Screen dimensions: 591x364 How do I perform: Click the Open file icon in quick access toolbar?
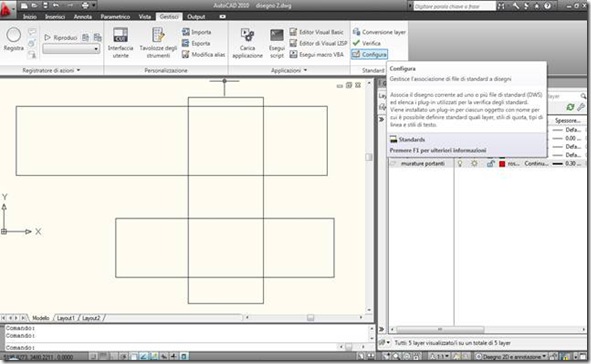coord(35,6)
